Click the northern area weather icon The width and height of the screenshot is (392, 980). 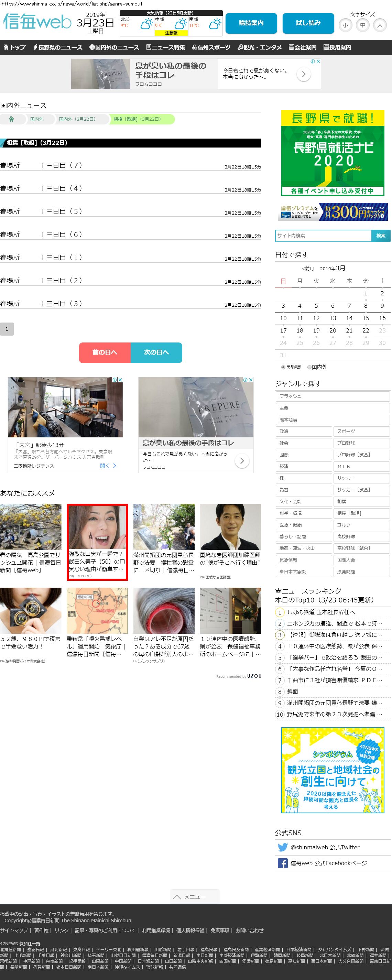pos(146,25)
